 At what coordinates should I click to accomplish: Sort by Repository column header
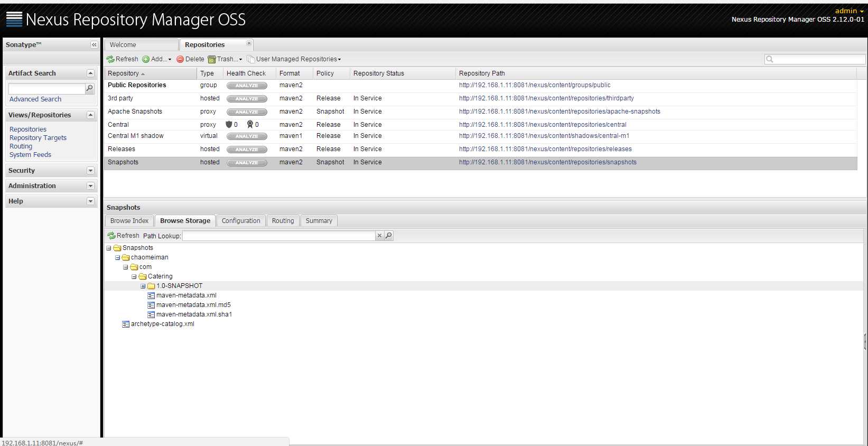(151, 73)
